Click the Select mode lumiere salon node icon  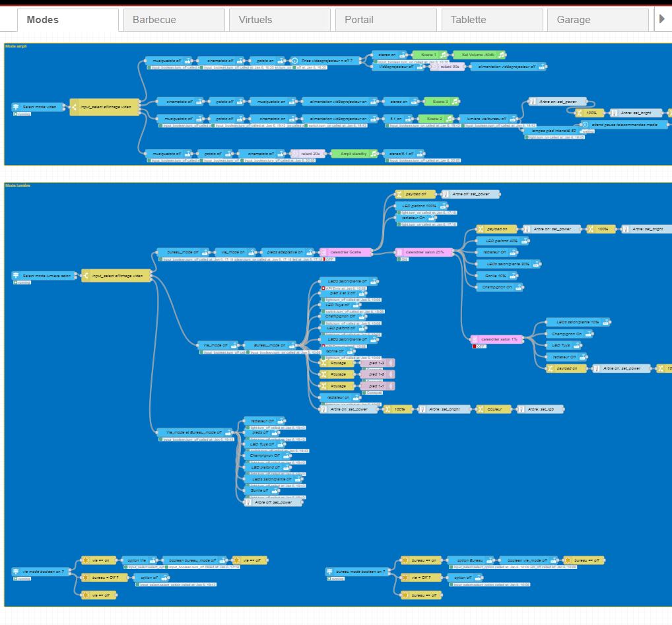17,276
